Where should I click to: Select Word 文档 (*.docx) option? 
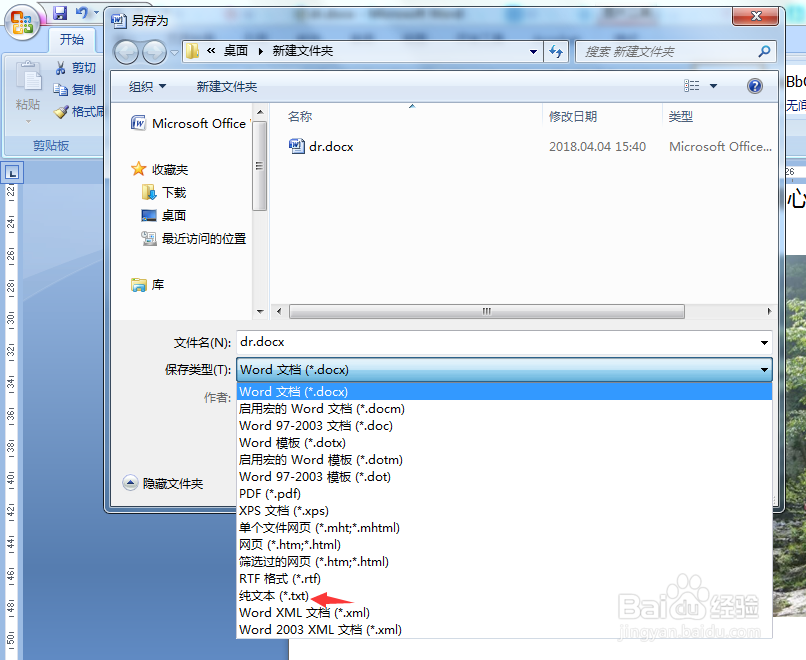pos(504,392)
